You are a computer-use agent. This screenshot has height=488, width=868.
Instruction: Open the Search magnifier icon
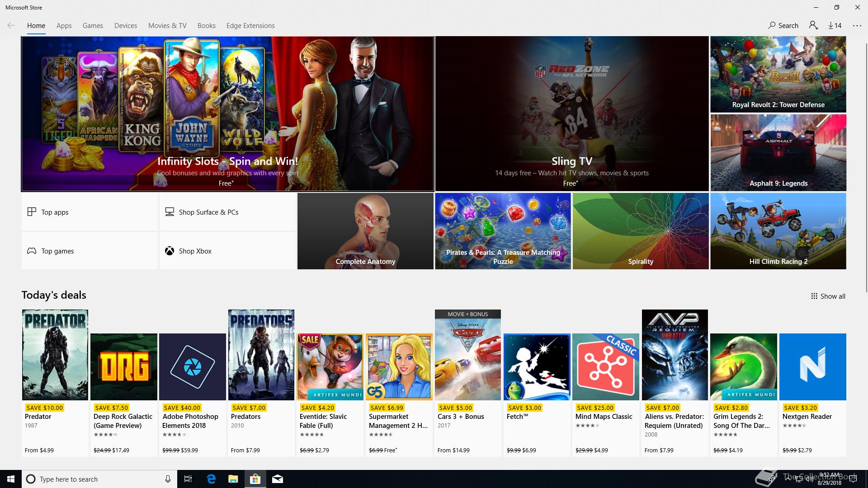coord(772,25)
